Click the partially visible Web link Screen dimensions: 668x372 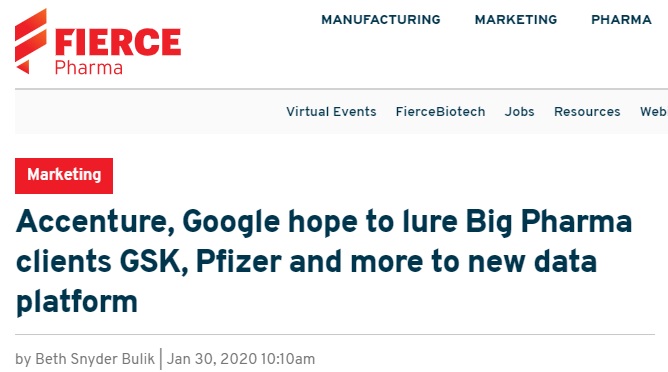click(654, 112)
